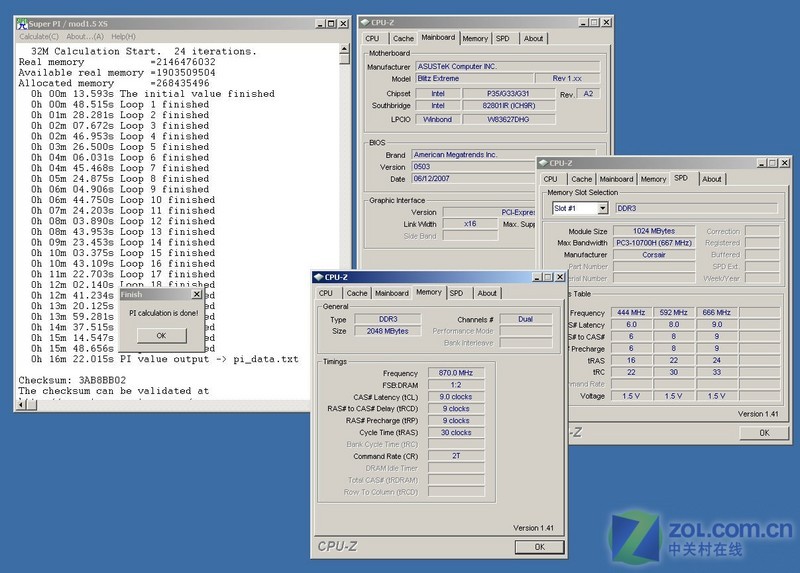This screenshot has width=800, height=573.
Task: Open Mainboard tab in front CPU-Z window
Action: tap(392, 293)
